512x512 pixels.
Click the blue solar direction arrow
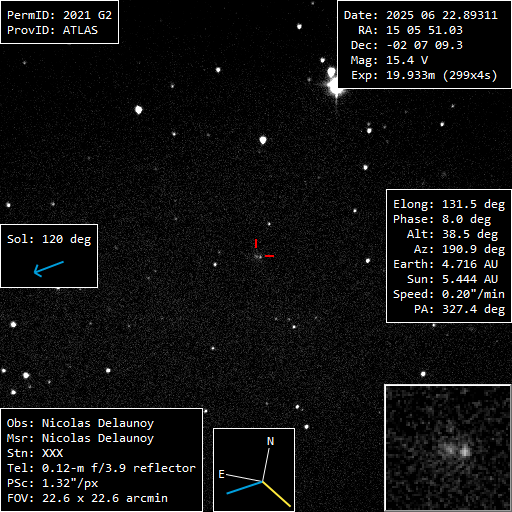(x=49, y=269)
